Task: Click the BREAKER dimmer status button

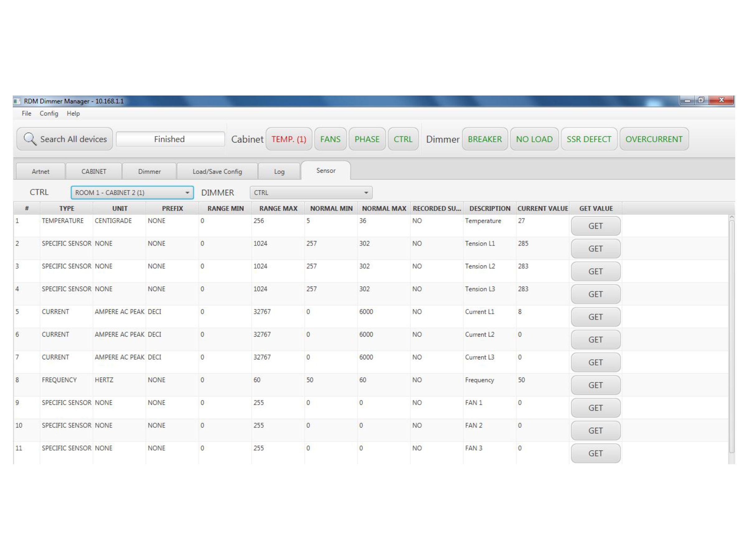Action: pos(485,139)
